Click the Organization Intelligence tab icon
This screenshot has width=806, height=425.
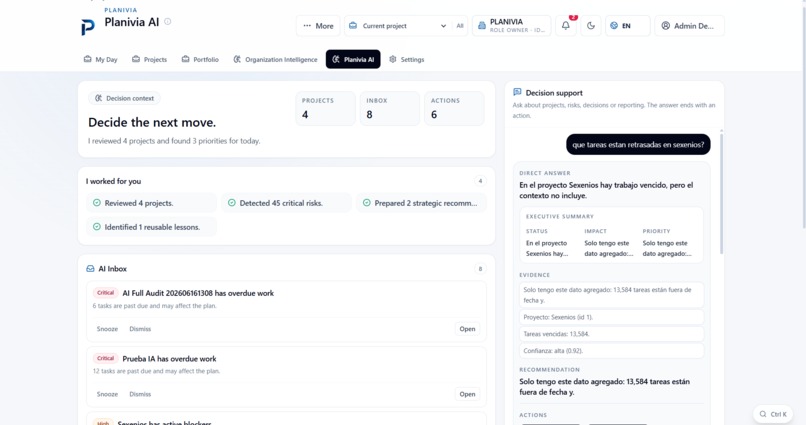(237, 59)
